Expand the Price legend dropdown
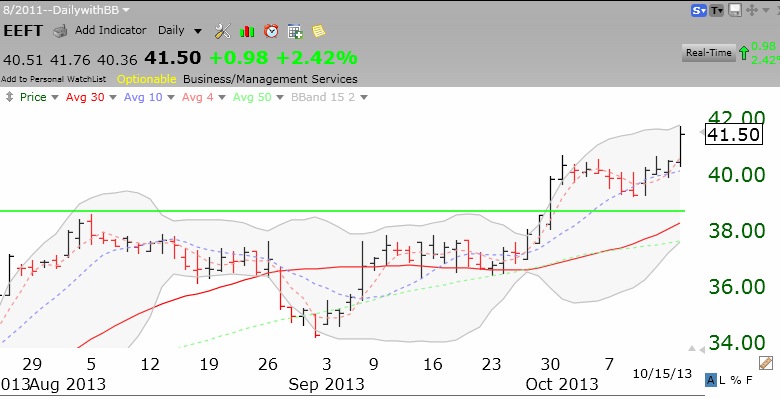 pyautogui.click(x=55, y=98)
